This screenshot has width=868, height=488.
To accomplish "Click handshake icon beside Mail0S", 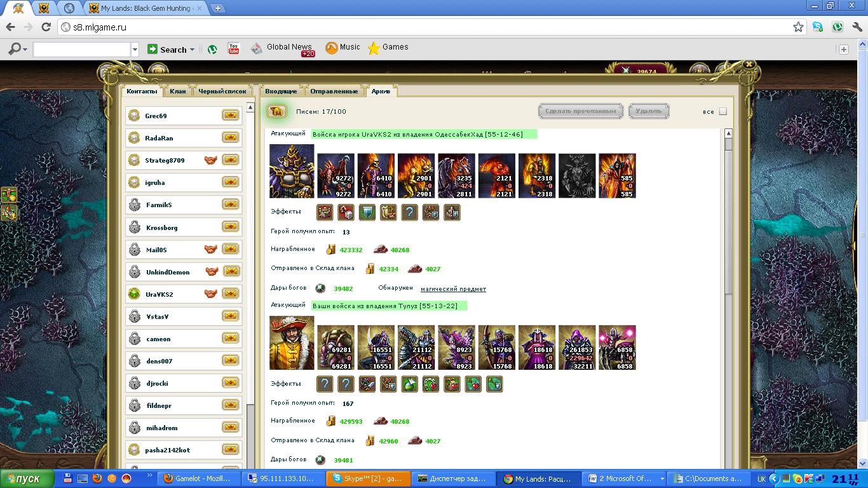I will 211,249.
